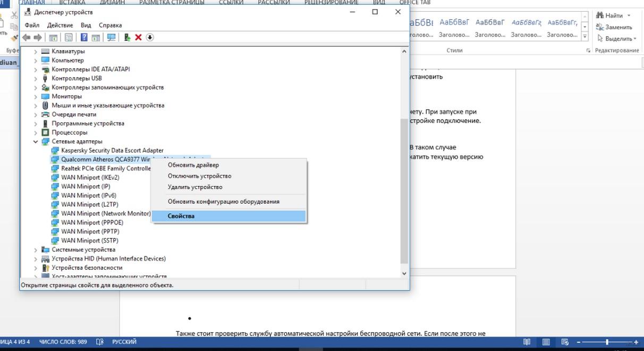Expand the Очереди печати category

pyautogui.click(x=36, y=114)
